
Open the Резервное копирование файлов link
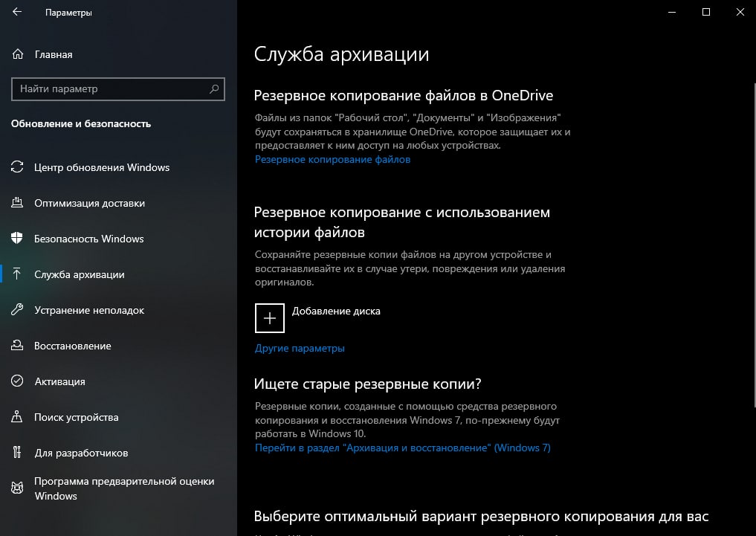coord(333,160)
